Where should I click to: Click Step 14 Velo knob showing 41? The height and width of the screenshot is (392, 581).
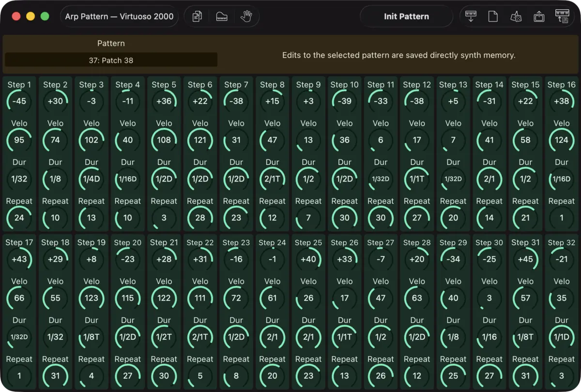pyautogui.click(x=489, y=140)
